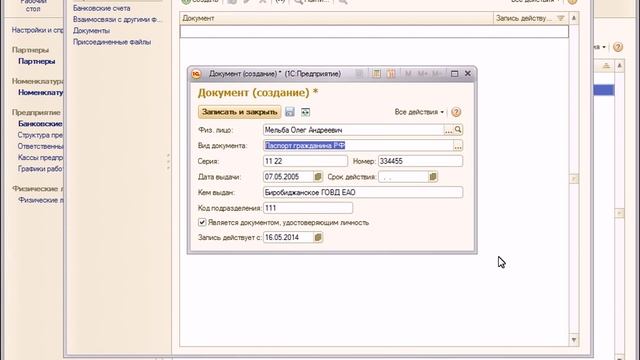
Task: Select the empty first row in documents list
Action: point(374,31)
